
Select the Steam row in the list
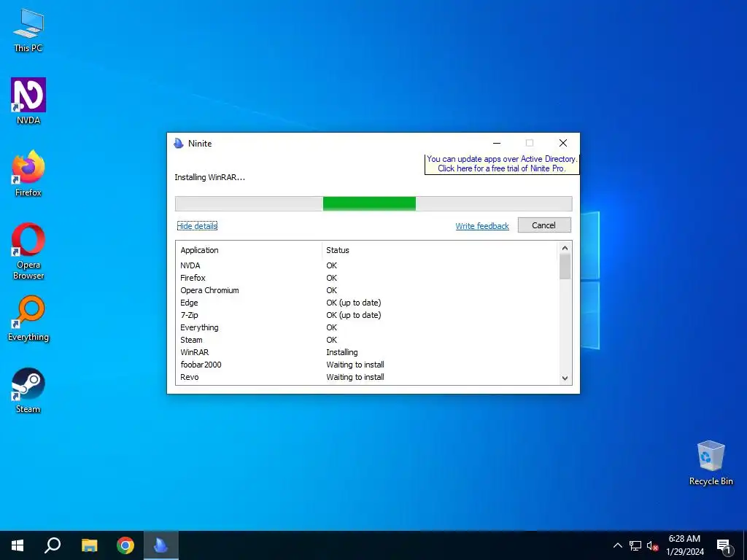tap(367, 340)
